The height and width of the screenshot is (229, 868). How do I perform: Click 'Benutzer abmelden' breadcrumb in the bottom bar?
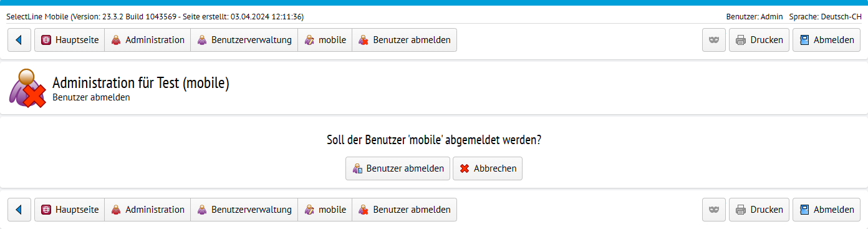(x=404, y=210)
